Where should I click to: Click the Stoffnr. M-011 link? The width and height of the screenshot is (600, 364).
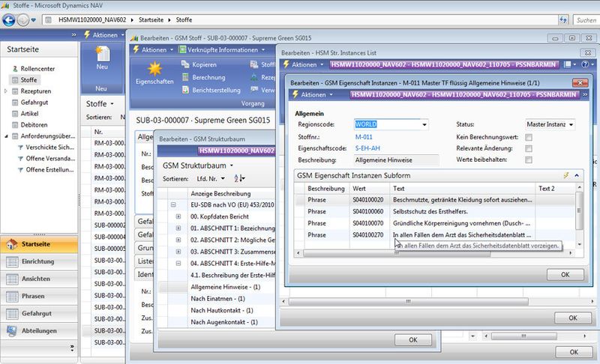[364, 137]
